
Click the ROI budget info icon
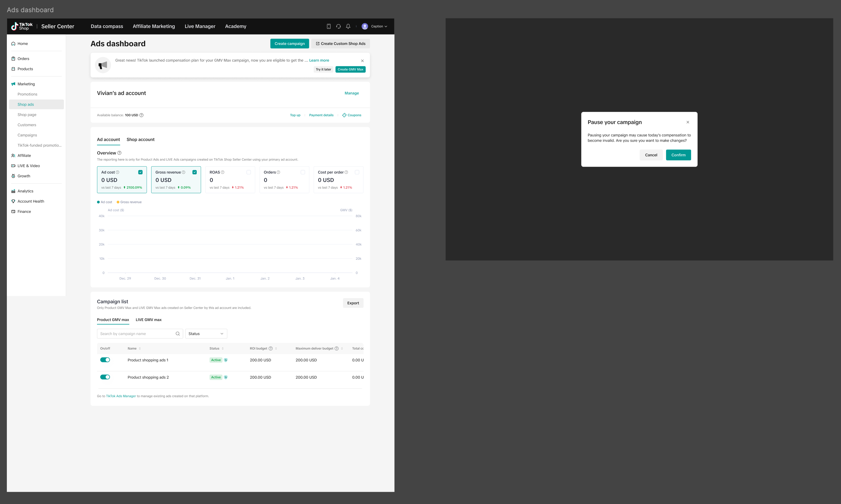[271, 348]
